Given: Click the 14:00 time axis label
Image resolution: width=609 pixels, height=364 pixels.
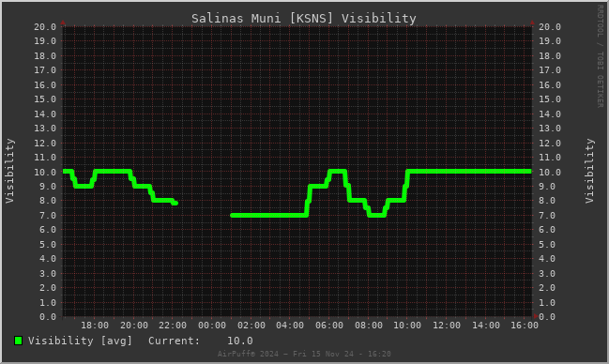Looking at the screenshot, I should (486, 326).
